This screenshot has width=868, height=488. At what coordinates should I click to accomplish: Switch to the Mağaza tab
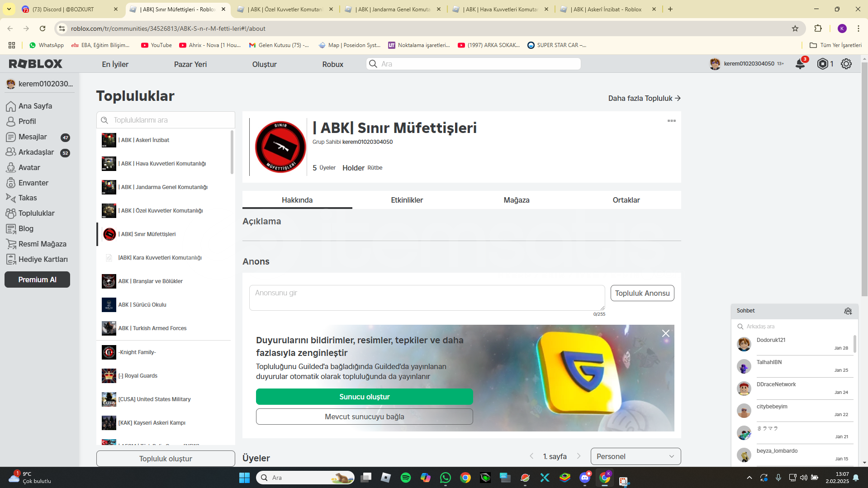tap(517, 200)
